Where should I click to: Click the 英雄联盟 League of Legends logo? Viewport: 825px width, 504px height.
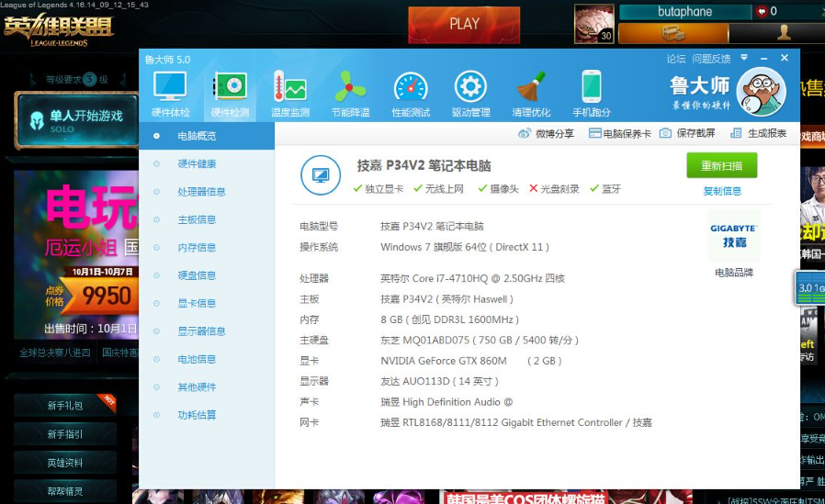pyautogui.click(x=58, y=29)
